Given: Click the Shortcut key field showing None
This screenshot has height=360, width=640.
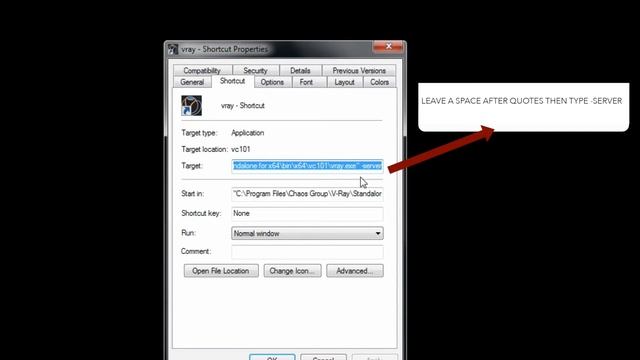Looking at the screenshot, I should click(x=307, y=213).
